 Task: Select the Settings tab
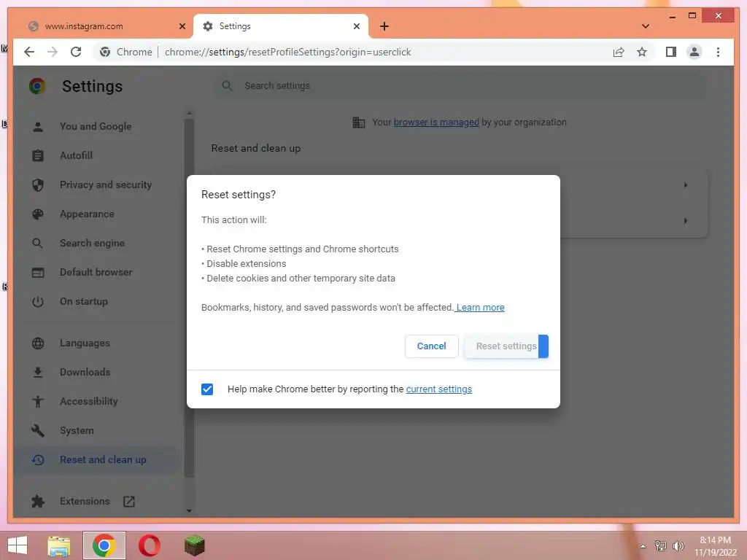281,26
